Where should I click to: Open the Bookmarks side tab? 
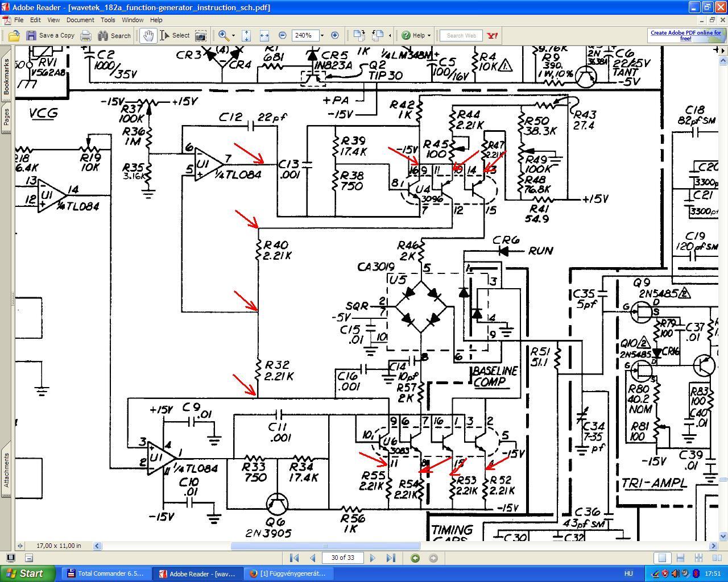click(6, 76)
